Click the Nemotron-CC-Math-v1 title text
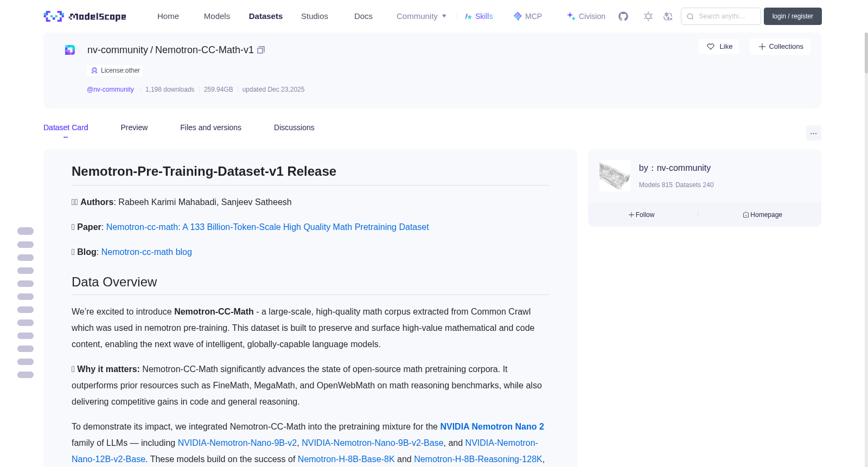Screen dimensions: 868x467 pos(205,50)
